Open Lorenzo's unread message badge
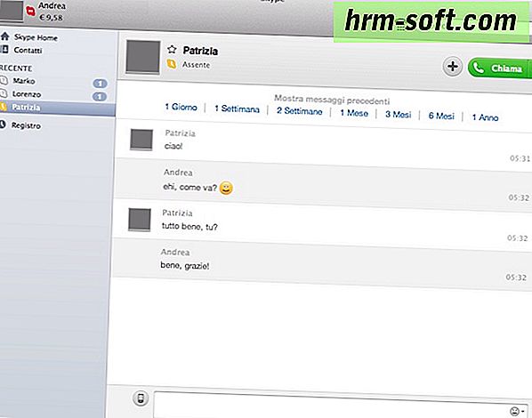Viewport: 532px width, 418px height. click(x=100, y=97)
